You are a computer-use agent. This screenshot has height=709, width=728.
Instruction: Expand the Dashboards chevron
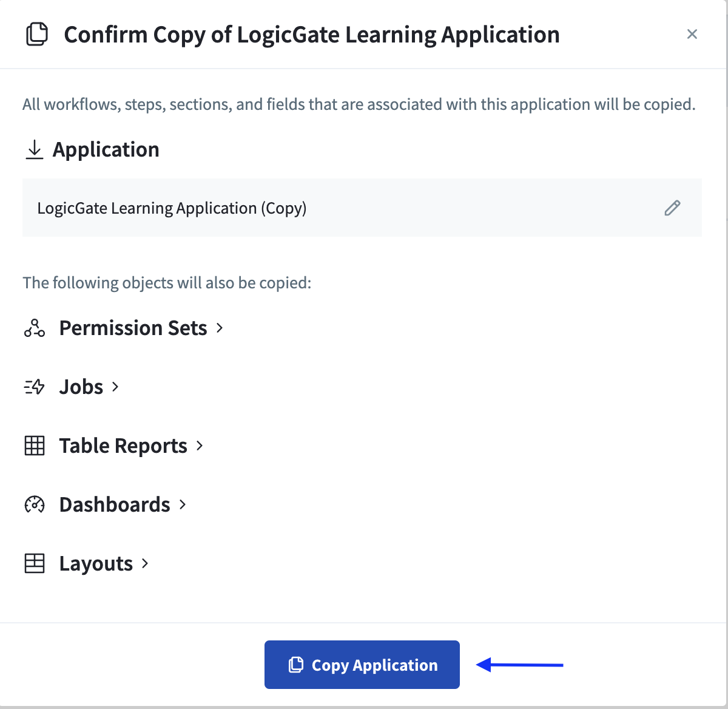pyautogui.click(x=183, y=504)
